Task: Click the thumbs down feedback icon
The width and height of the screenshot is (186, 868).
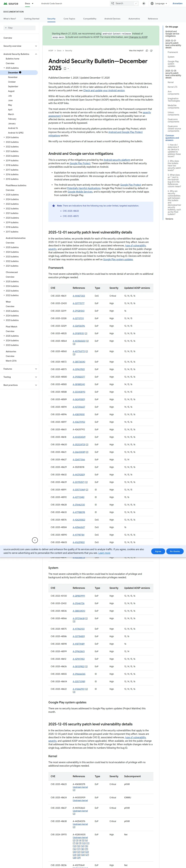Action: click(151, 50)
